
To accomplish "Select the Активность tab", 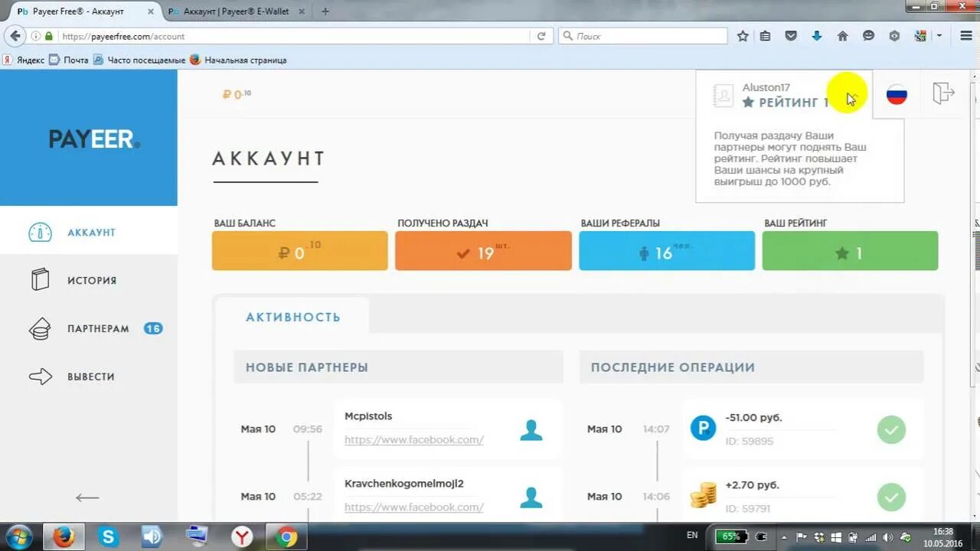I will coord(292,317).
